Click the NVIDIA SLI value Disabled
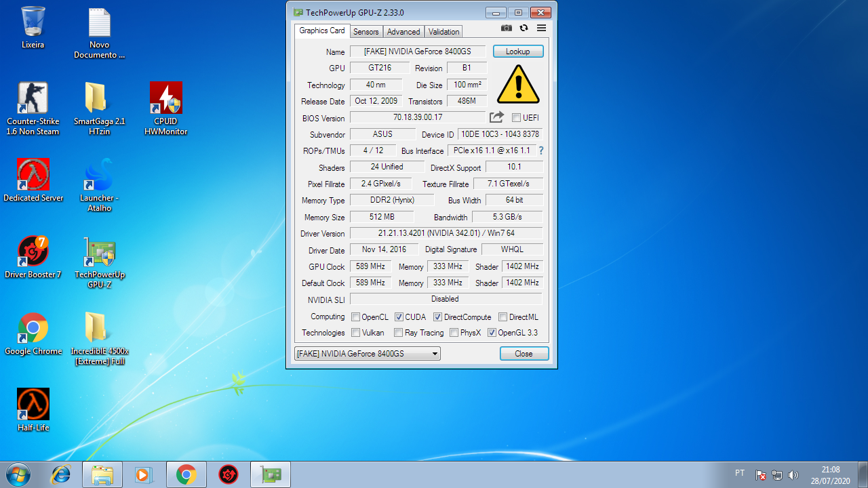The image size is (868, 488). click(x=446, y=299)
